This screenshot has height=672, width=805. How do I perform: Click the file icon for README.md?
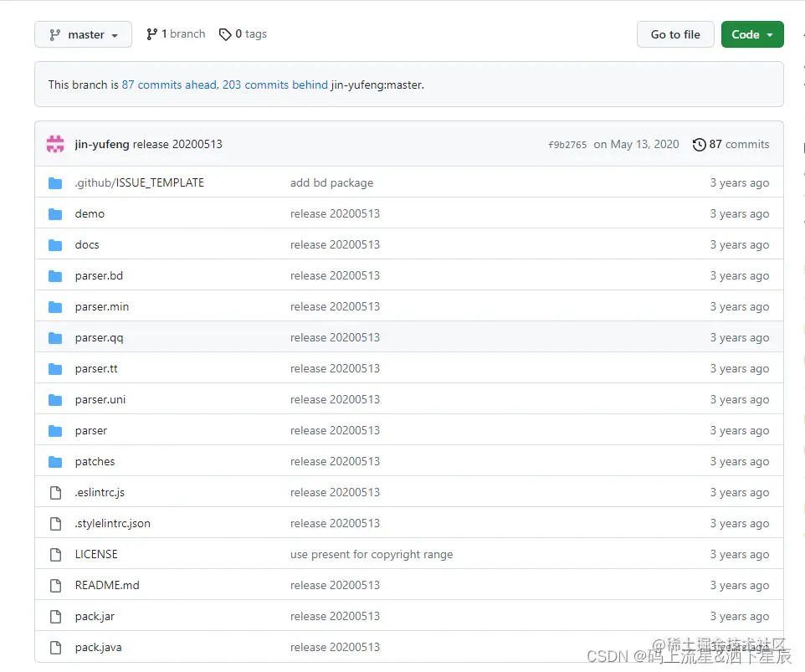tap(55, 586)
